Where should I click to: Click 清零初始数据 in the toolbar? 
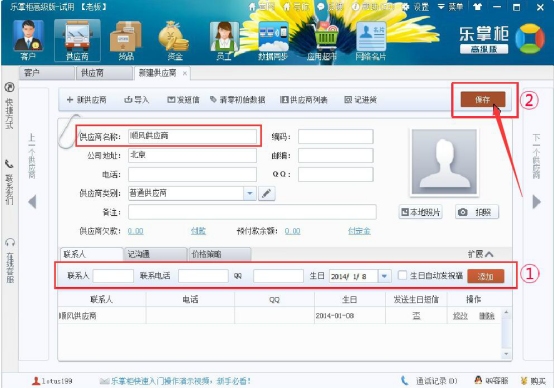coord(237,100)
